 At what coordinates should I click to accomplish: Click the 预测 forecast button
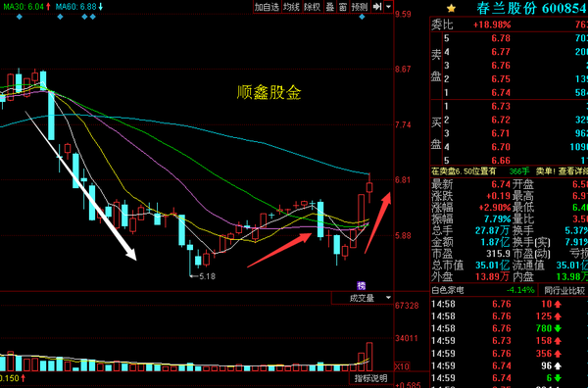pos(360,7)
